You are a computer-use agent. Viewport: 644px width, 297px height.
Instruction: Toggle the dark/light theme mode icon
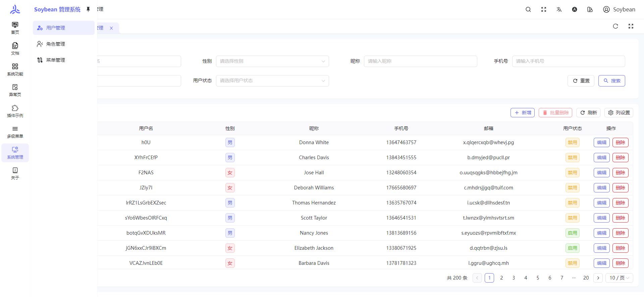(574, 9)
